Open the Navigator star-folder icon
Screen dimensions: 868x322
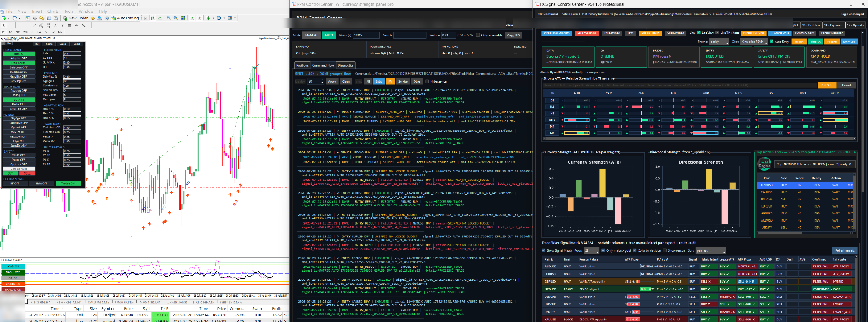(x=42, y=18)
